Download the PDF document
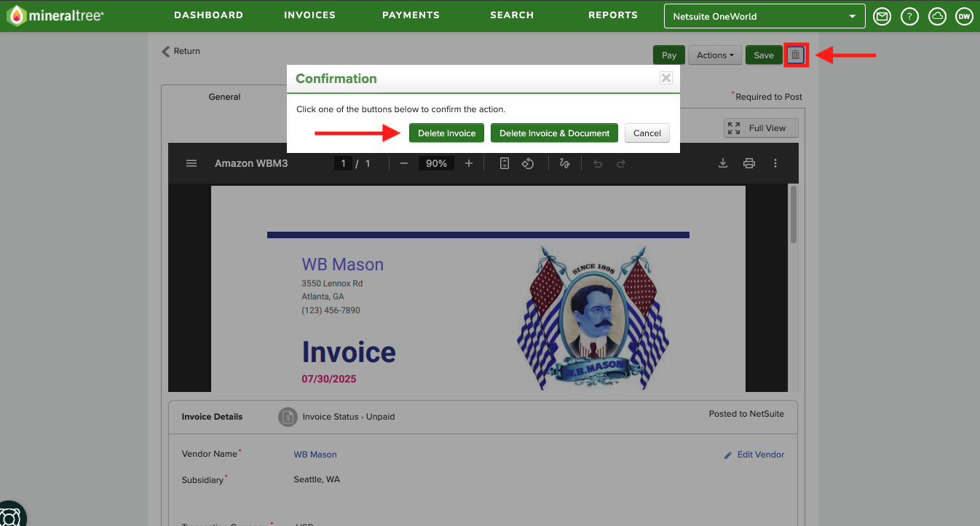This screenshot has width=980, height=526. point(723,163)
